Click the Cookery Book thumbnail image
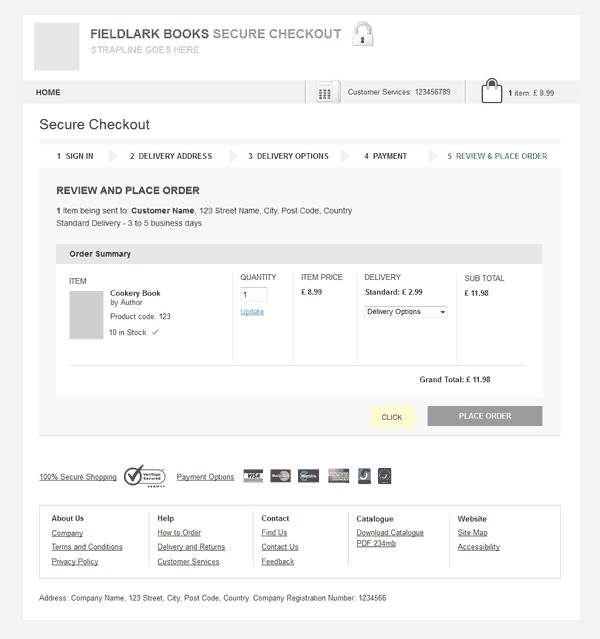Image resolution: width=600 pixels, height=639 pixels. [x=86, y=315]
